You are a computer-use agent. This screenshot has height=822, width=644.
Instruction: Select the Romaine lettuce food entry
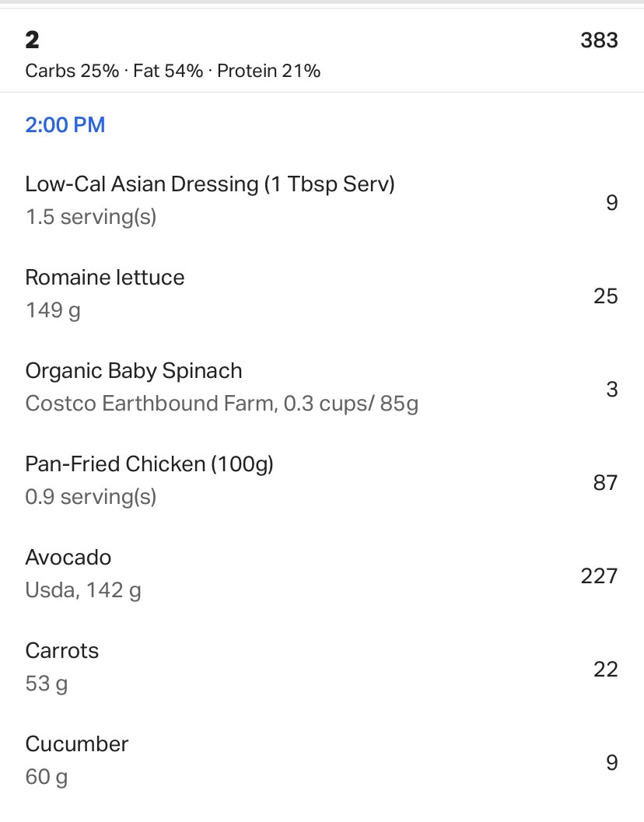click(322, 294)
